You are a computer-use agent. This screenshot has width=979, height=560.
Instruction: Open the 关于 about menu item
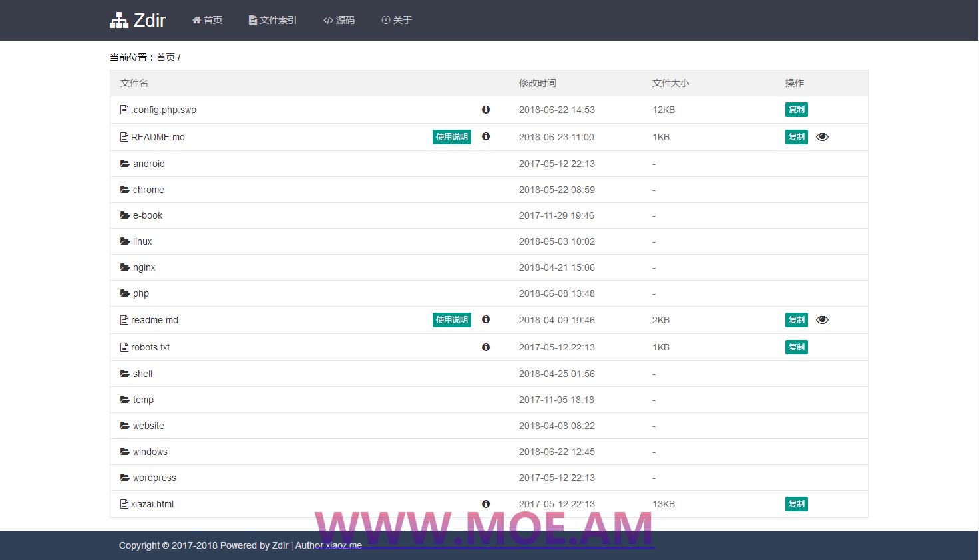tap(397, 21)
